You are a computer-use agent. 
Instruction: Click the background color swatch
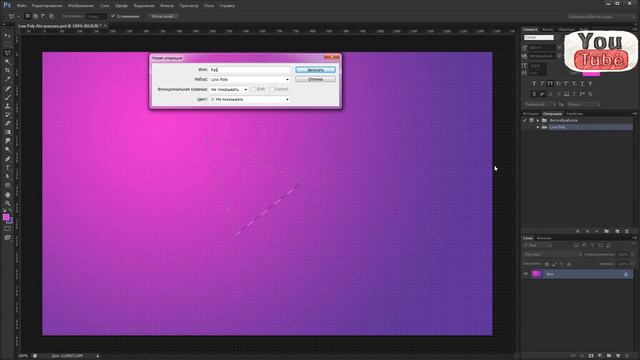point(10,221)
